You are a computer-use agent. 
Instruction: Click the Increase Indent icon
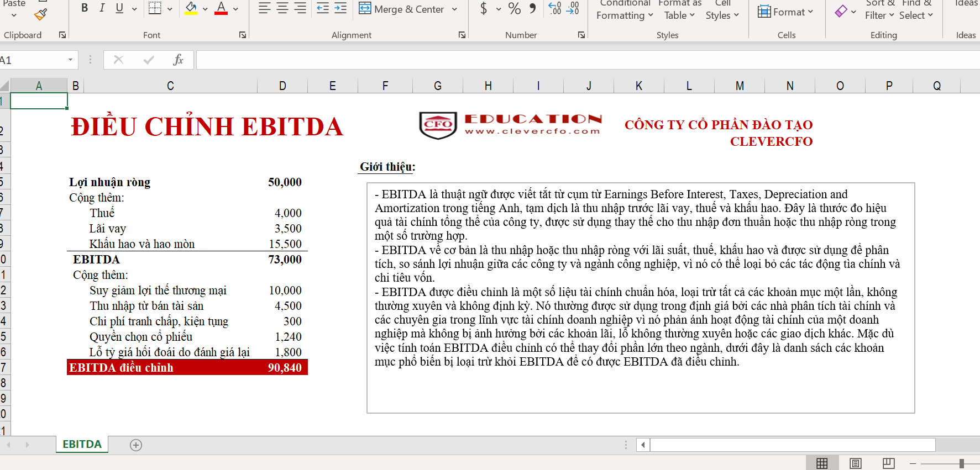coord(340,9)
